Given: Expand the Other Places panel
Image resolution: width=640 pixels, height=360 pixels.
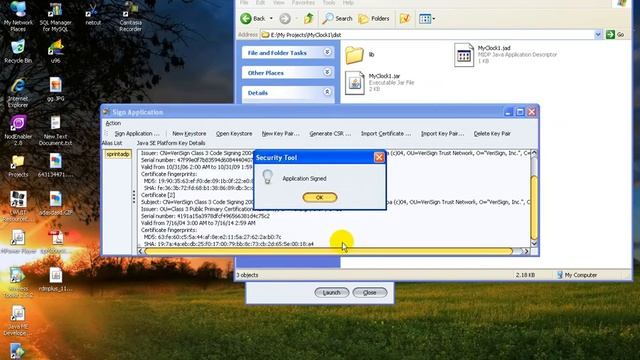Looking at the screenshot, I should tap(327, 72).
